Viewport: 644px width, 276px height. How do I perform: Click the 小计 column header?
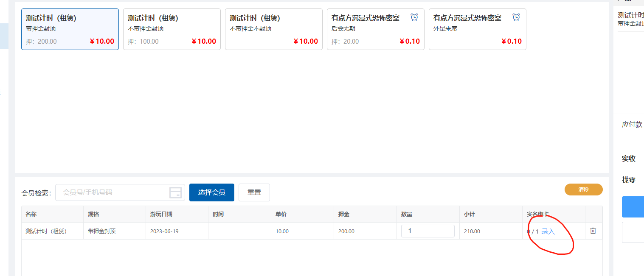point(469,215)
